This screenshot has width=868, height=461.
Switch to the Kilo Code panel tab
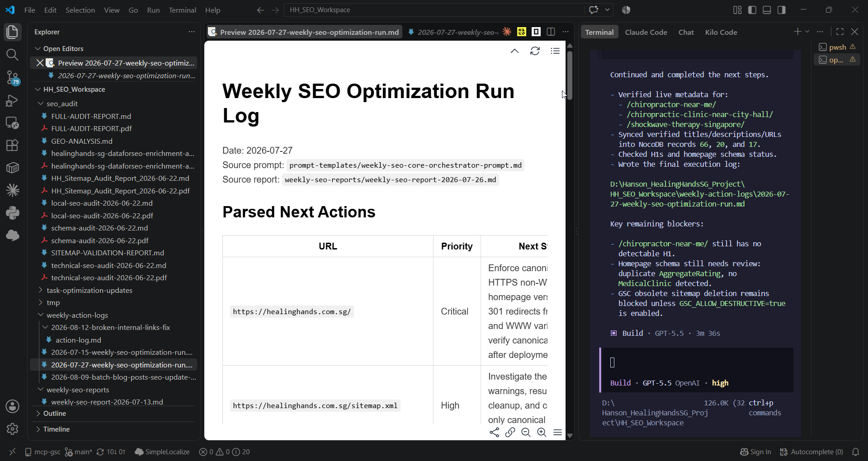pos(721,32)
